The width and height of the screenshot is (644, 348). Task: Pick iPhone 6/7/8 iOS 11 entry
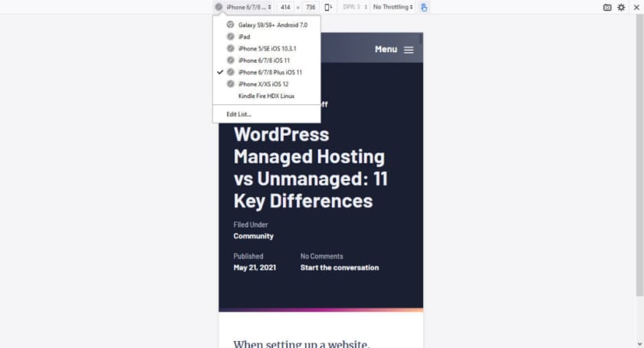pyautogui.click(x=267, y=61)
